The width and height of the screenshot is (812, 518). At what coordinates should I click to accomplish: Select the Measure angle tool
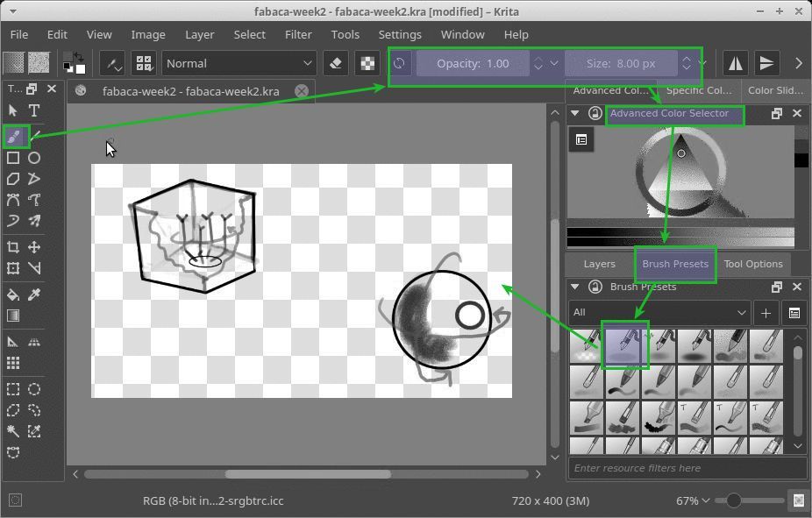(x=34, y=268)
